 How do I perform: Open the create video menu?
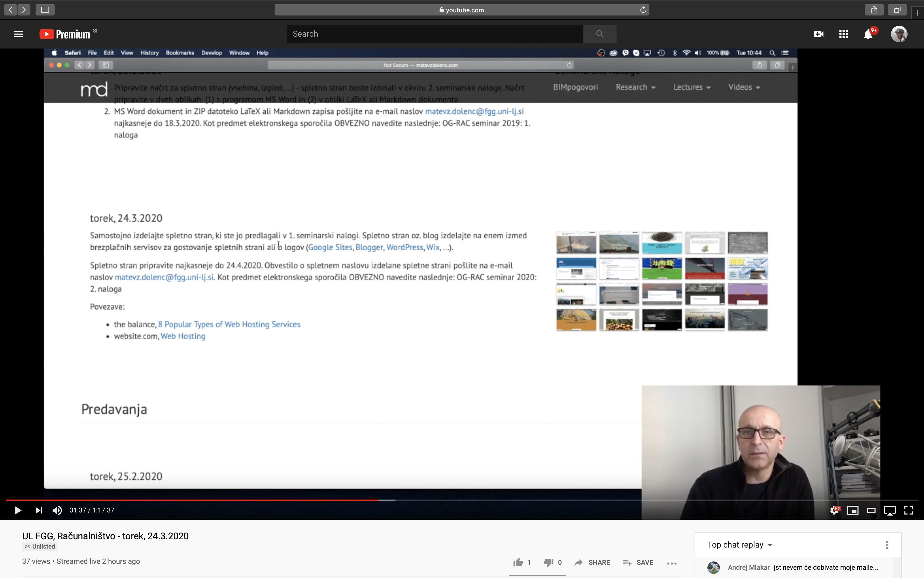[819, 34]
